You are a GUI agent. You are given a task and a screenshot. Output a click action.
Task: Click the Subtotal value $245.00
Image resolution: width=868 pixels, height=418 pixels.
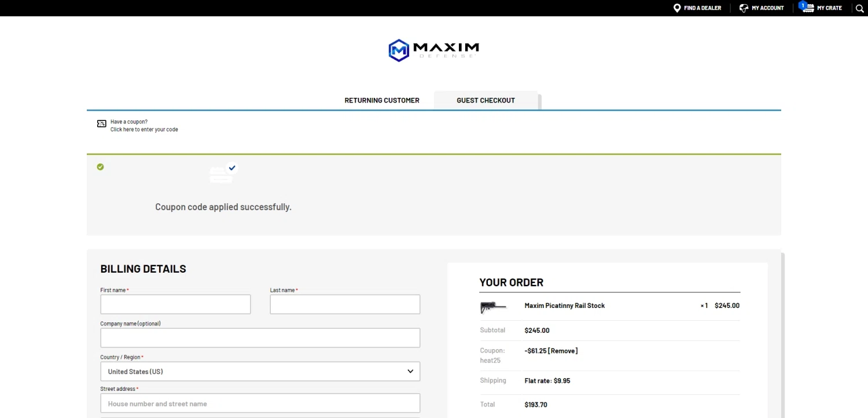(x=537, y=331)
